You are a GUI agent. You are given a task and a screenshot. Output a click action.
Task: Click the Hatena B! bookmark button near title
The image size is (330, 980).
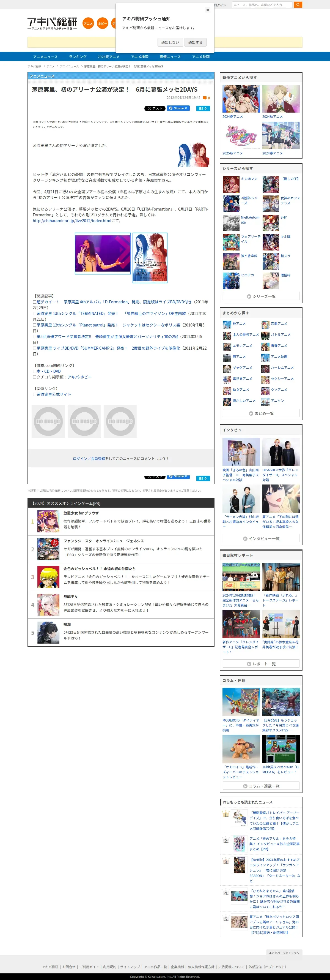[x=203, y=108]
